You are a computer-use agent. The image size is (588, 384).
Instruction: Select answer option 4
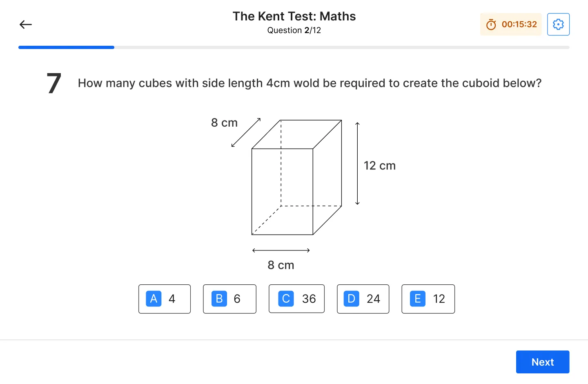[165, 299]
